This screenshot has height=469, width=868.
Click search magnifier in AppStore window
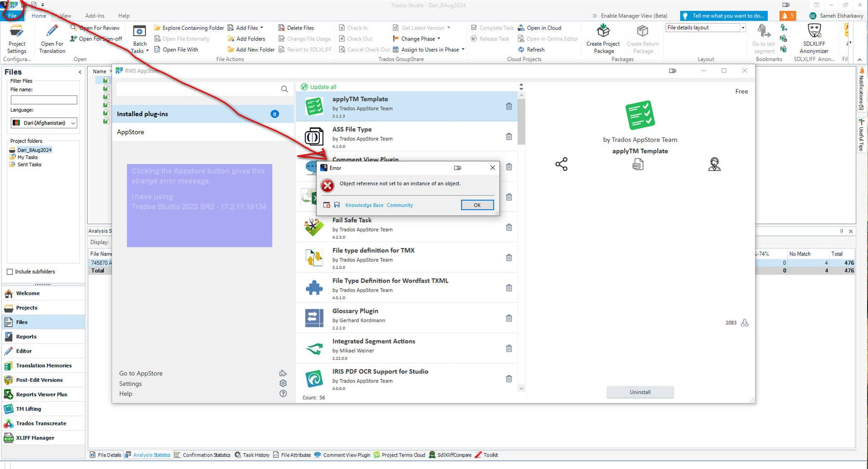[x=285, y=89]
